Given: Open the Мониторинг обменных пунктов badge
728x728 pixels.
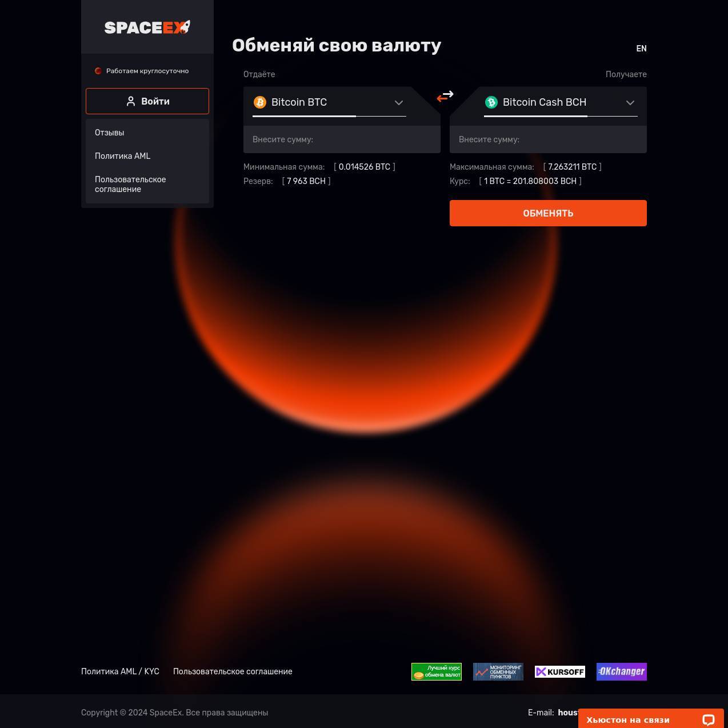Looking at the screenshot, I should pos(498,671).
